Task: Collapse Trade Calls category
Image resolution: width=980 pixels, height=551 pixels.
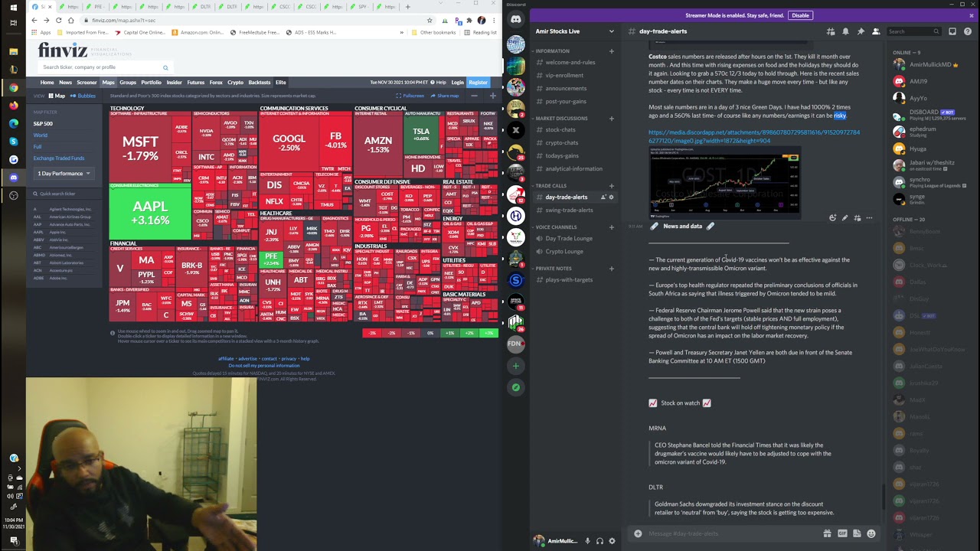Action: coord(550,186)
